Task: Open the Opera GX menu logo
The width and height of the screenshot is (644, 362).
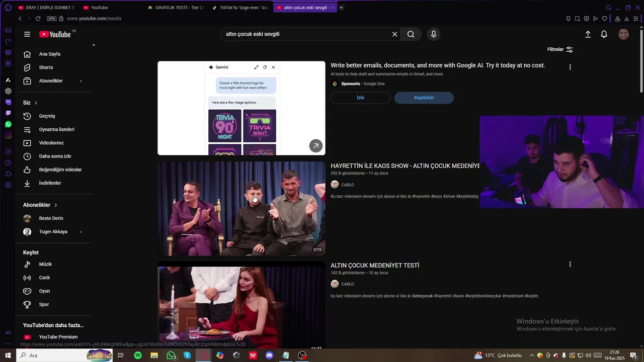Action: [x=8, y=8]
